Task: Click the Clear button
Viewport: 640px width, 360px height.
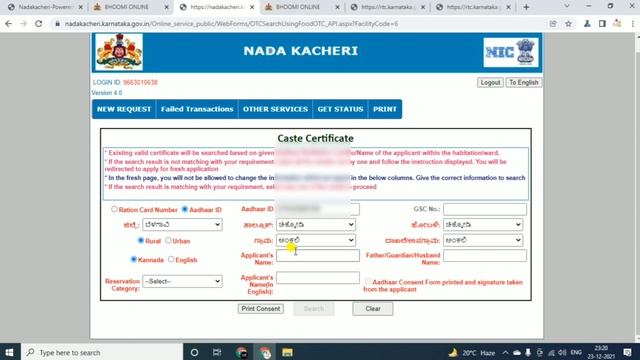Action: click(373, 309)
